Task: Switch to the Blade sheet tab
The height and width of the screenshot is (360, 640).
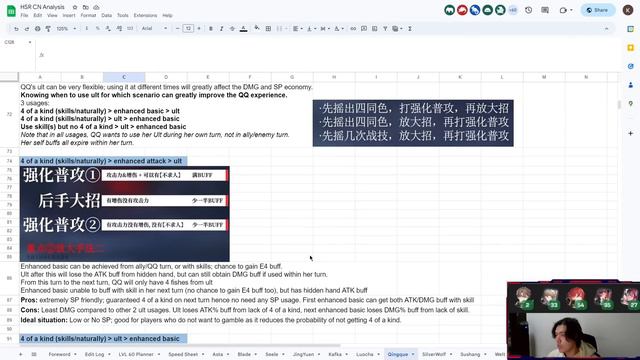Action: coord(244,354)
